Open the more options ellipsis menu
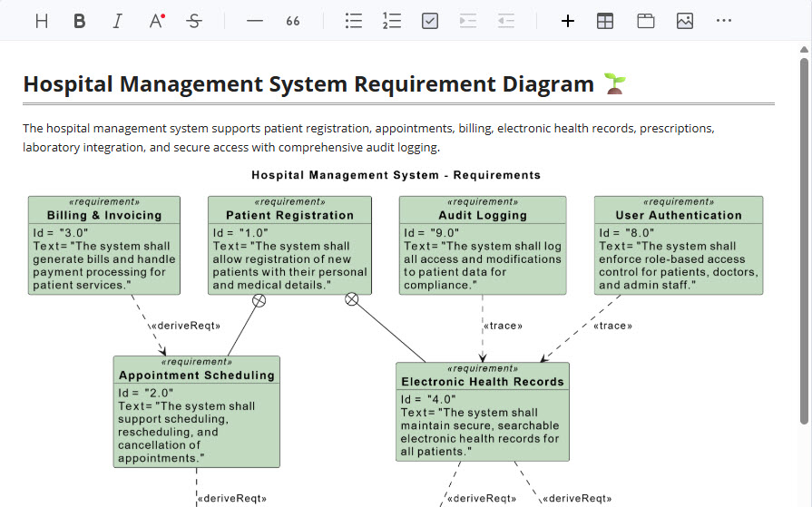The image size is (812, 507). [x=724, y=21]
